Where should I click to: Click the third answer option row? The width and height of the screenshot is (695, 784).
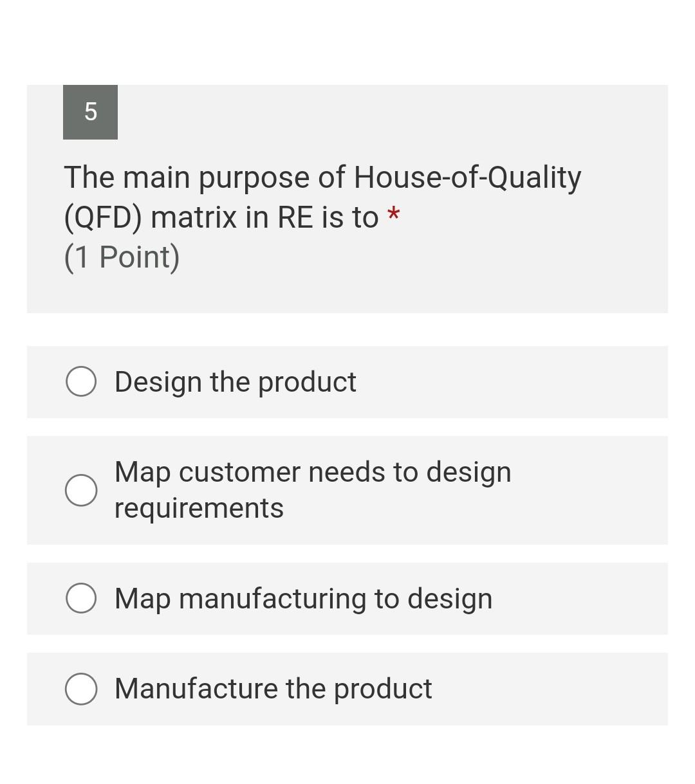point(347,598)
